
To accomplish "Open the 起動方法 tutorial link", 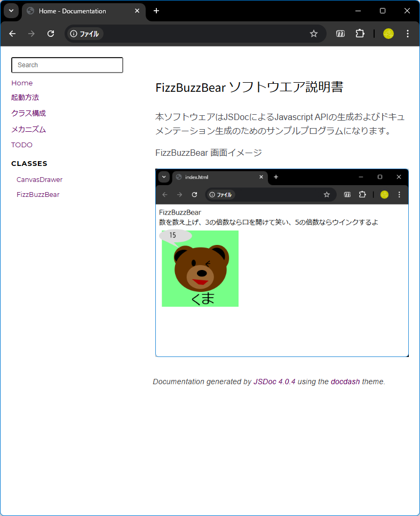I will point(25,97).
